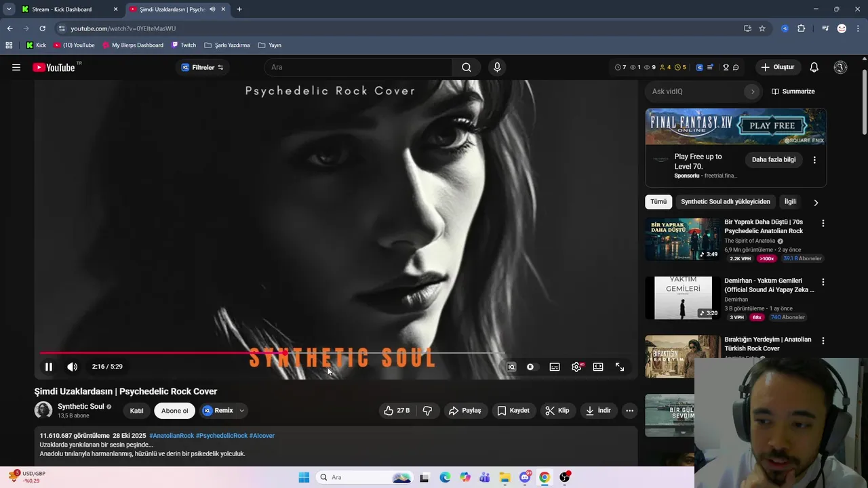
Task: Open the vidIQ blue logo icon in header
Action: 700,67
